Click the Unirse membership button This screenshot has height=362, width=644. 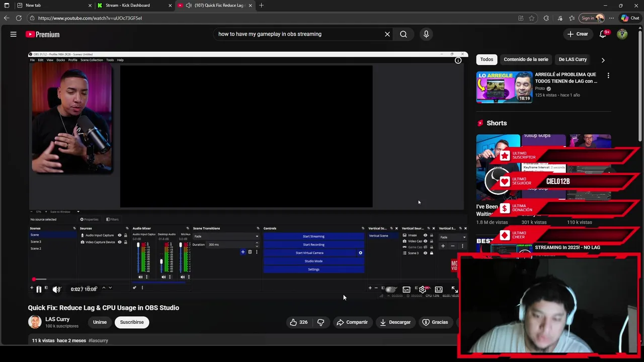[x=100, y=322]
